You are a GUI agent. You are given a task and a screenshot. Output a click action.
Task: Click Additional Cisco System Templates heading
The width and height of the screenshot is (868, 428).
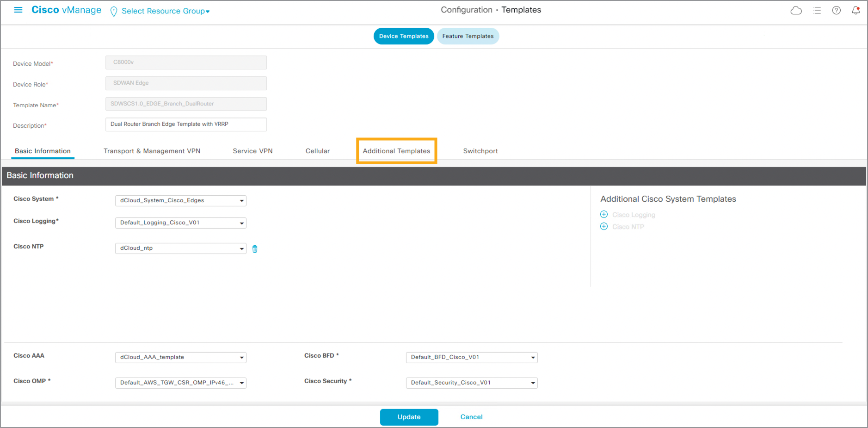coord(668,199)
